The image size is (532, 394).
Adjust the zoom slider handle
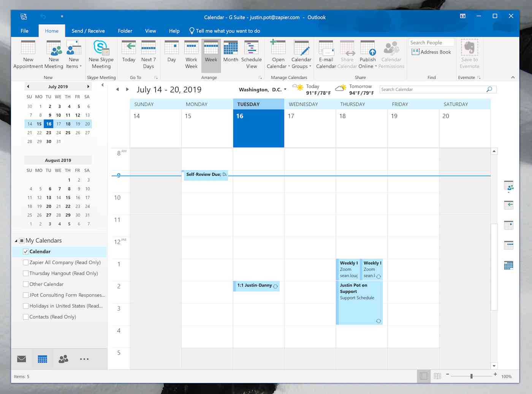pos(472,376)
